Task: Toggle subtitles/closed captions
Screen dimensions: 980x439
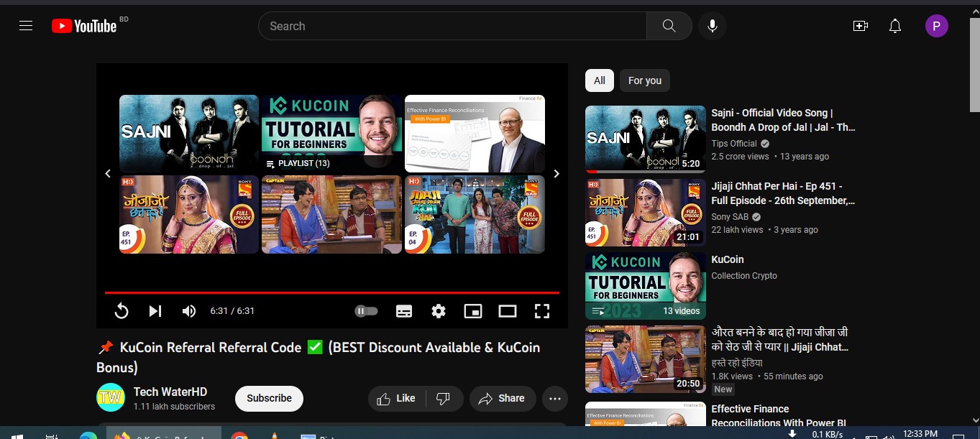Action: click(404, 311)
